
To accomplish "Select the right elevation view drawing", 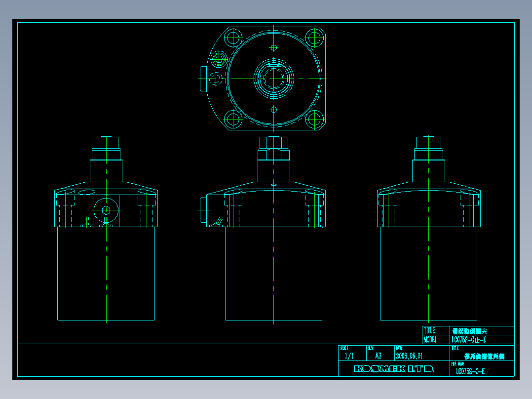I will pyautogui.click(x=429, y=229).
